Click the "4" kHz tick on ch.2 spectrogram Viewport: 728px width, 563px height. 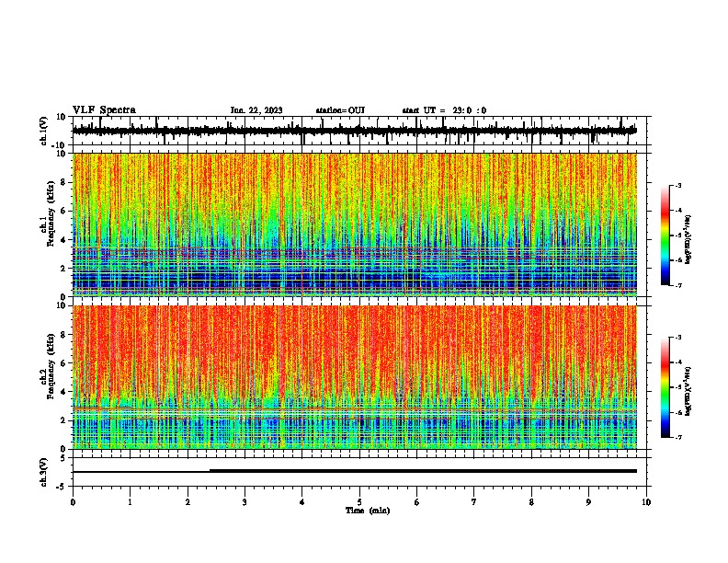(64, 392)
